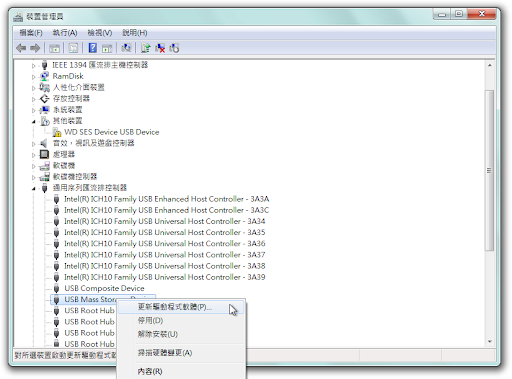Viewport: 512px width, 379px height.
Task: Click the processors category icon
Action: pos(44,154)
